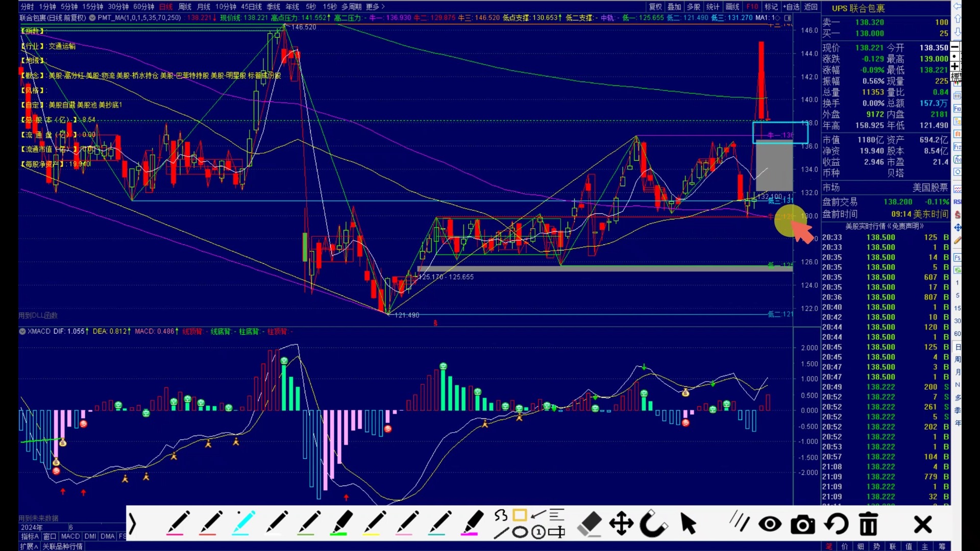Open PMT_MA indicator settings dropdown
Image resolution: width=980 pixels, height=551 pixels.
tap(92, 17)
